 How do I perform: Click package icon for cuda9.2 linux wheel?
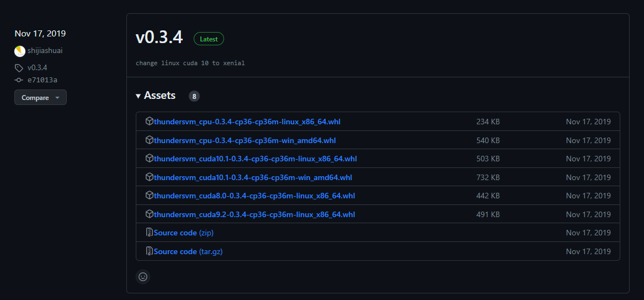click(x=150, y=214)
